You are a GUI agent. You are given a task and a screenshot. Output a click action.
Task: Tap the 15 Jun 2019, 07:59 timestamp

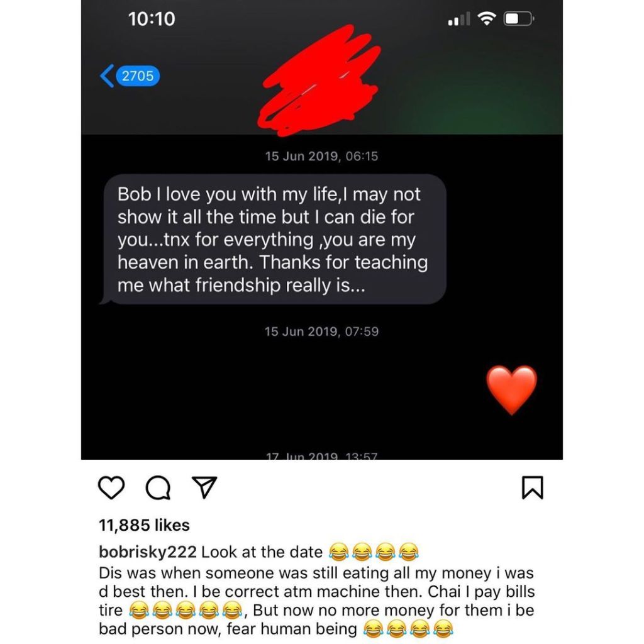(321, 331)
